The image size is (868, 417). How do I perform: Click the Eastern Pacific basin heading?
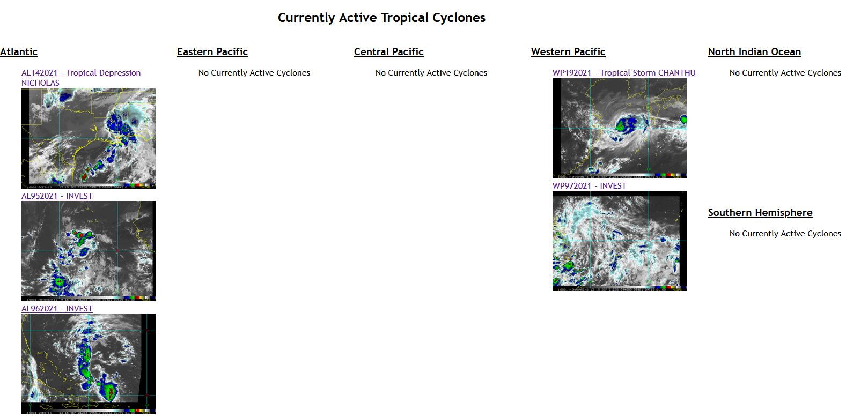click(x=212, y=52)
